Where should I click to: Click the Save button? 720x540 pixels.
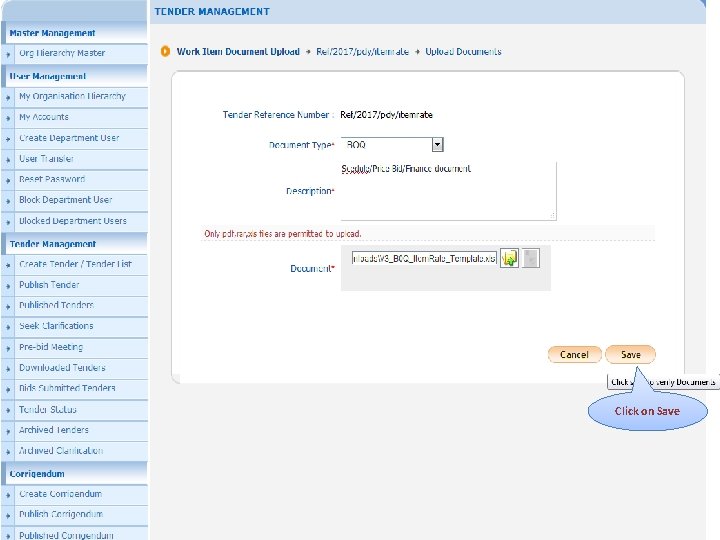[630, 354]
